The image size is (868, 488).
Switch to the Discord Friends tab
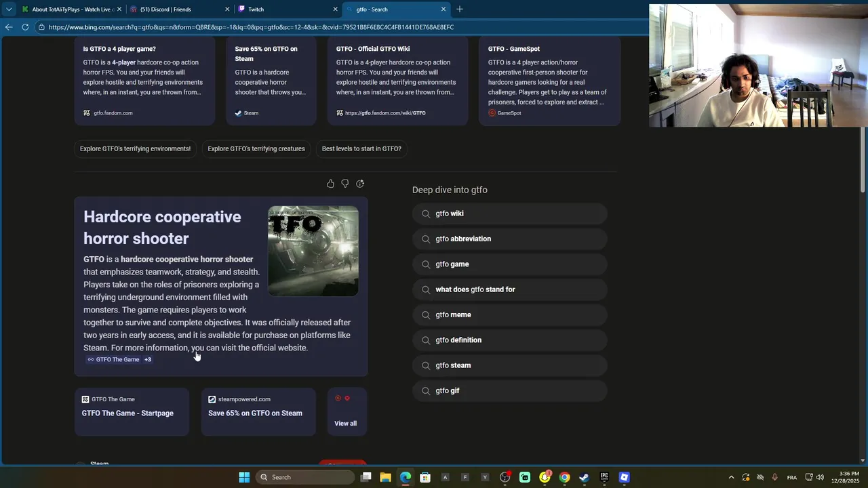pyautogui.click(x=179, y=9)
